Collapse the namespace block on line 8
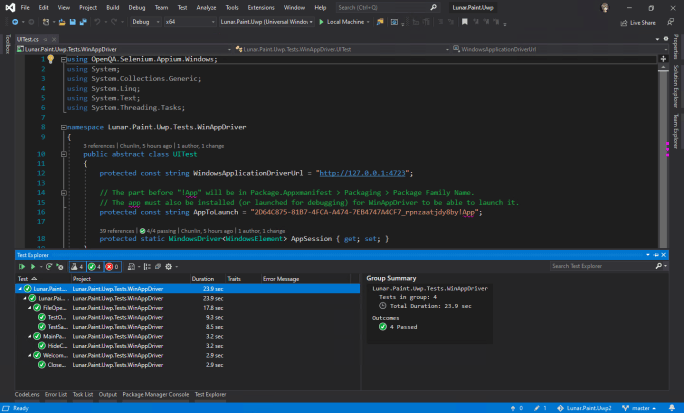Viewport: 684px width, 413px height. (x=64, y=127)
